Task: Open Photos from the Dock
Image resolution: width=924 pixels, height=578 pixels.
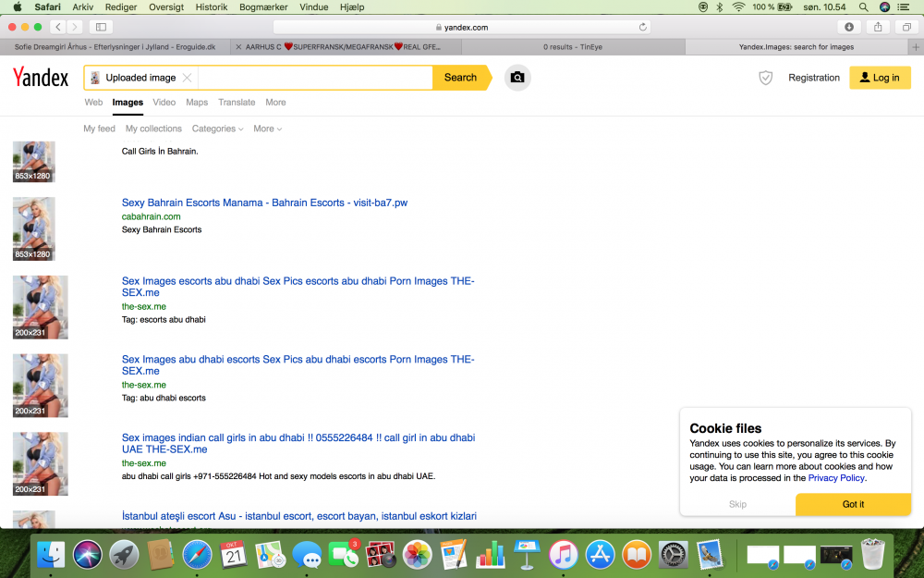Action: (418, 555)
